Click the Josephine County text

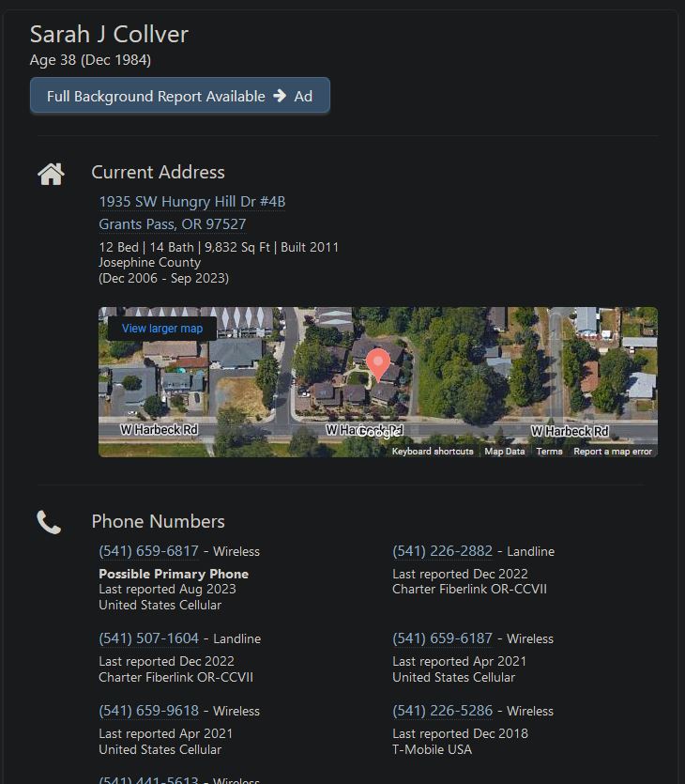tap(150, 263)
